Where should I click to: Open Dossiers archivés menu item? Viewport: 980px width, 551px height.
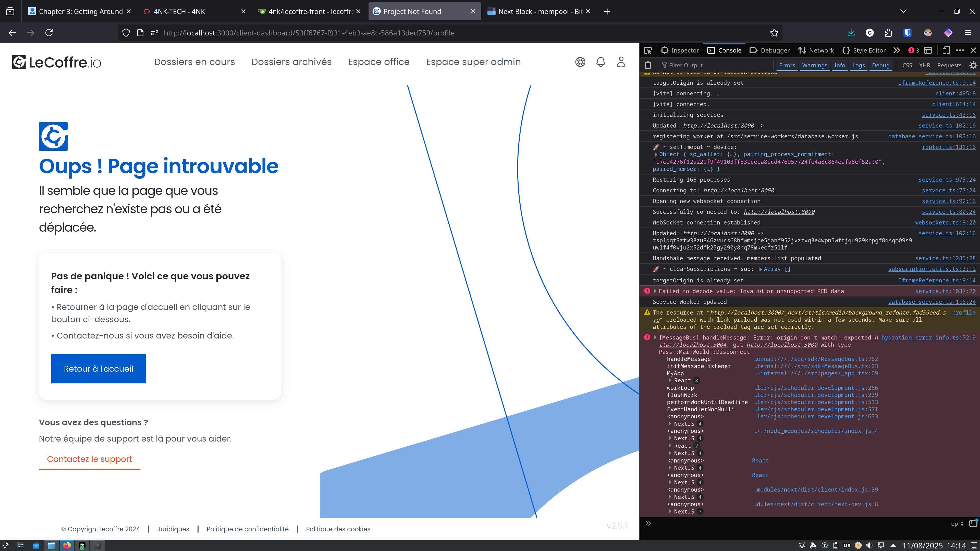(x=291, y=62)
